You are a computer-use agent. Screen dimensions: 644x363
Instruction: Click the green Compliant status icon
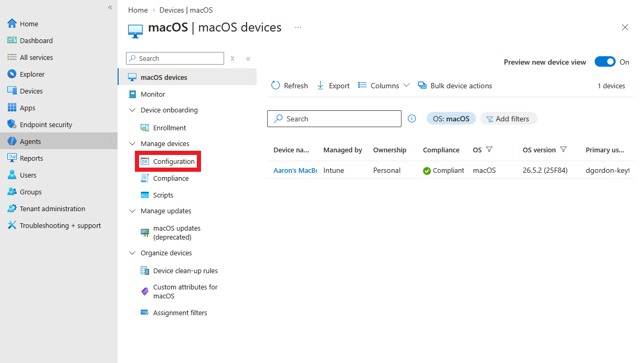click(x=427, y=171)
